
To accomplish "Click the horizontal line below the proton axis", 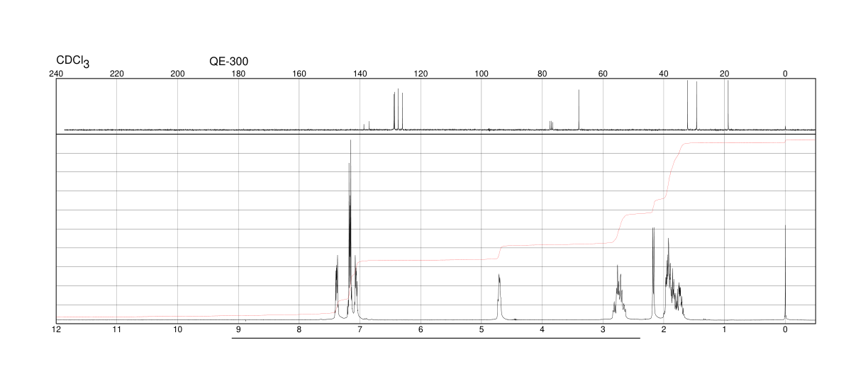I will click(x=436, y=338).
